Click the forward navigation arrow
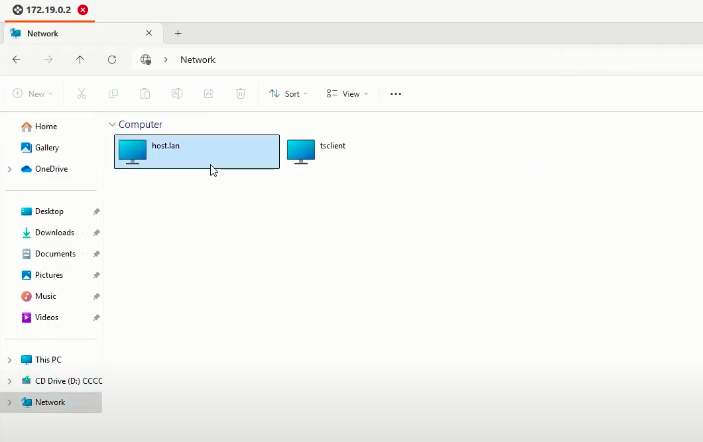Screen dimensions: 703x442 [48, 60]
